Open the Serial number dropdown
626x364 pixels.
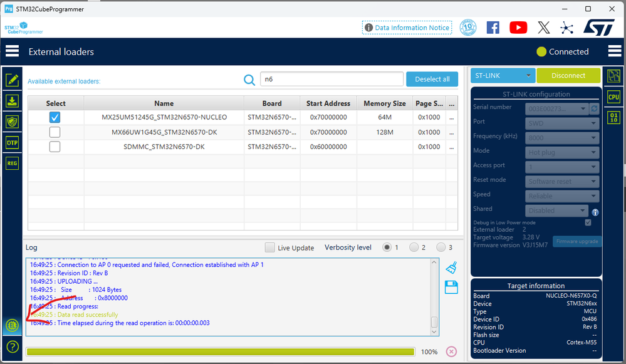pyautogui.click(x=556, y=108)
